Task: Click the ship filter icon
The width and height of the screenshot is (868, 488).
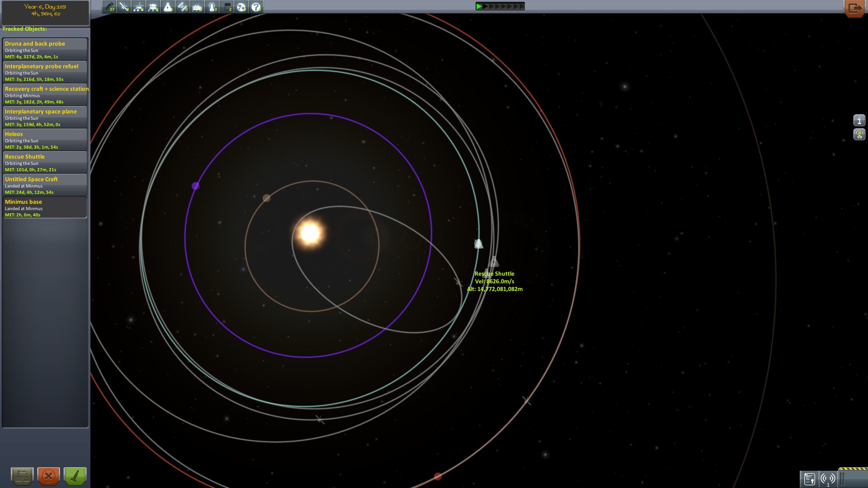Action: click(168, 7)
